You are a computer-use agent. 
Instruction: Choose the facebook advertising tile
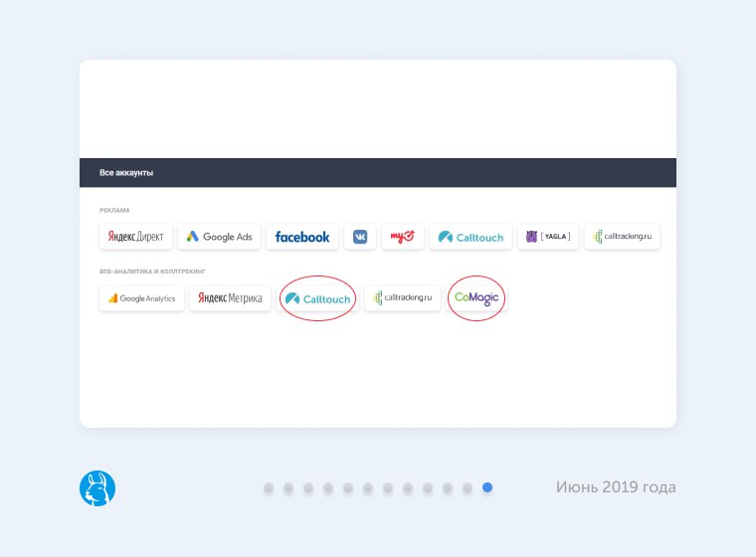(302, 237)
